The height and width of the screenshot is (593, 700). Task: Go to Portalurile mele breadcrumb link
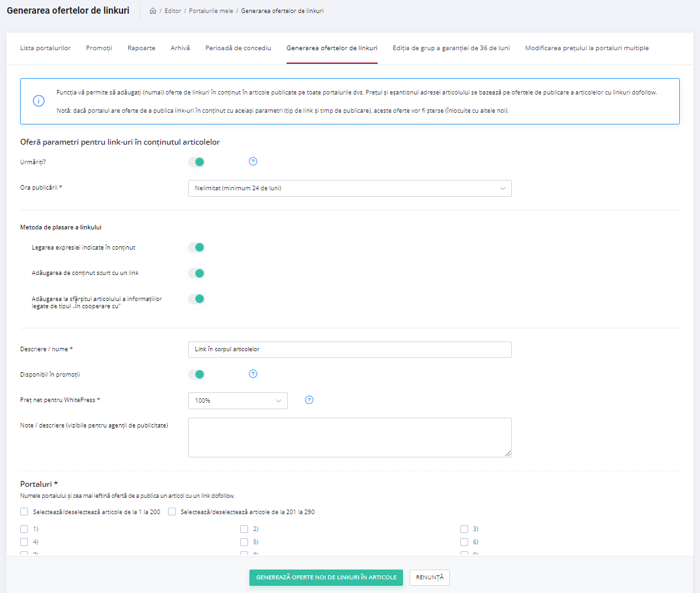click(x=211, y=10)
